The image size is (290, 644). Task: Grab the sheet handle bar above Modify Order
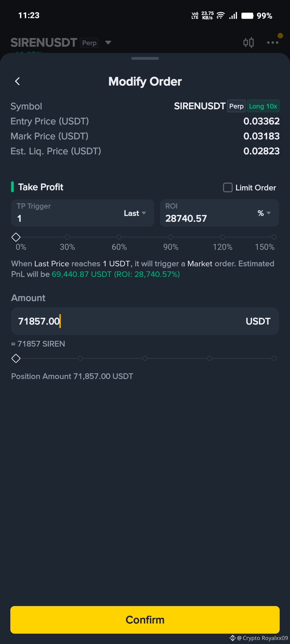(x=145, y=58)
